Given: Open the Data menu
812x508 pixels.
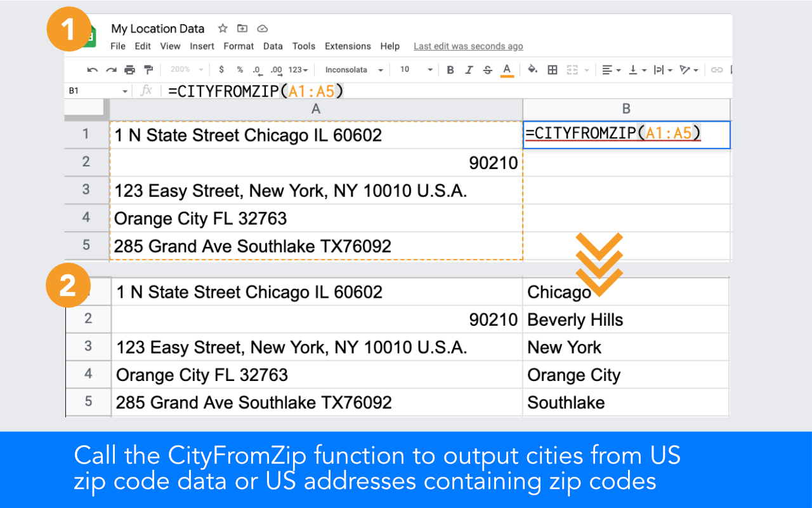Looking at the screenshot, I should click(x=273, y=46).
